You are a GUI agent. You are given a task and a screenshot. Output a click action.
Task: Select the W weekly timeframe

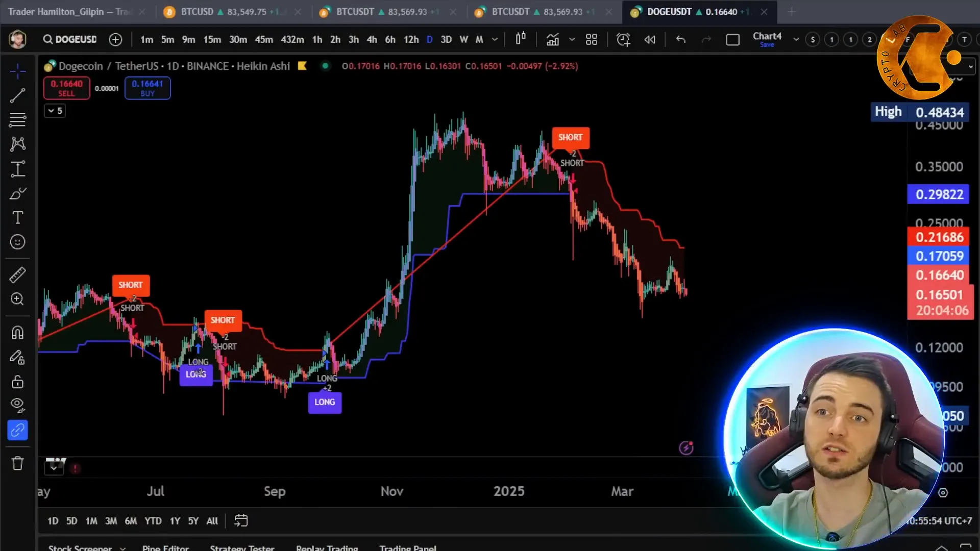coord(463,39)
